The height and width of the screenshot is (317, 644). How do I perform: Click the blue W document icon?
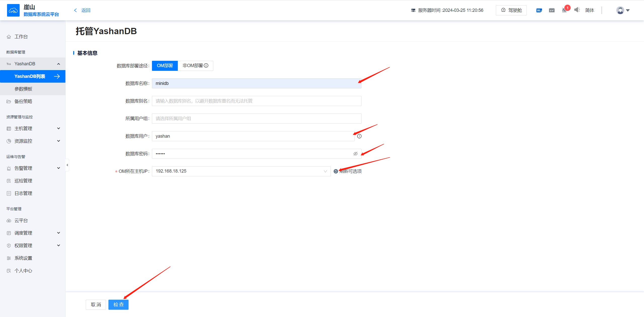pos(539,10)
